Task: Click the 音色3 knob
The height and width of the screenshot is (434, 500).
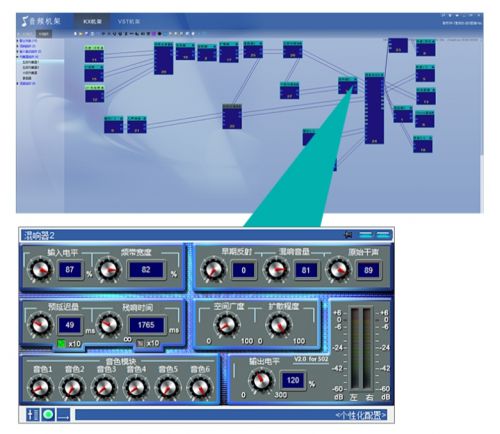Action: [104, 388]
